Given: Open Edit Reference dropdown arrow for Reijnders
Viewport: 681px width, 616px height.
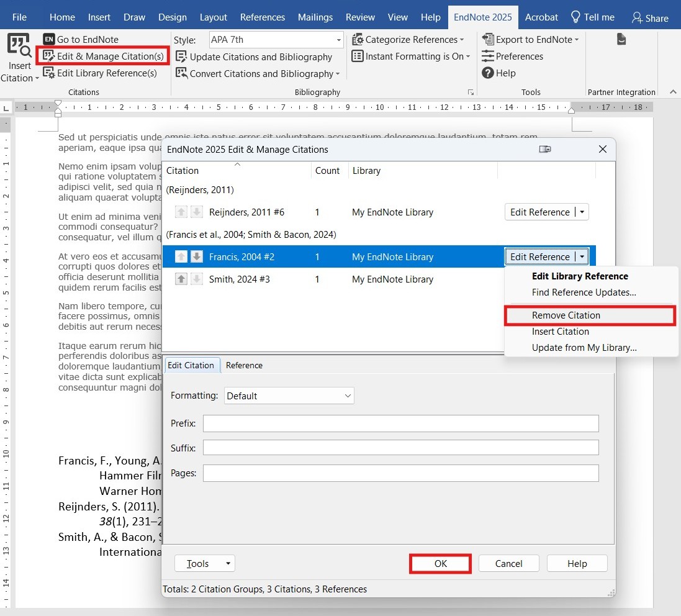Looking at the screenshot, I should (x=582, y=212).
